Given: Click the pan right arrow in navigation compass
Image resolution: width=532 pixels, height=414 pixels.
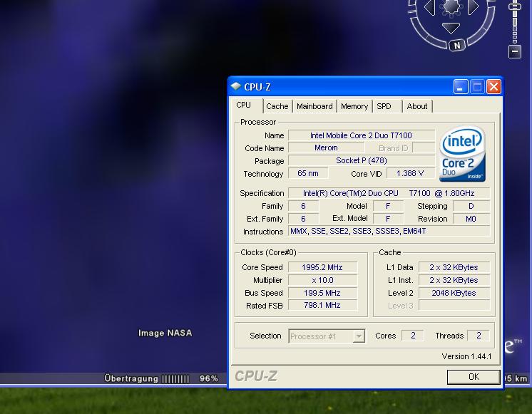Looking at the screenshot, I should tap(473, 8).
